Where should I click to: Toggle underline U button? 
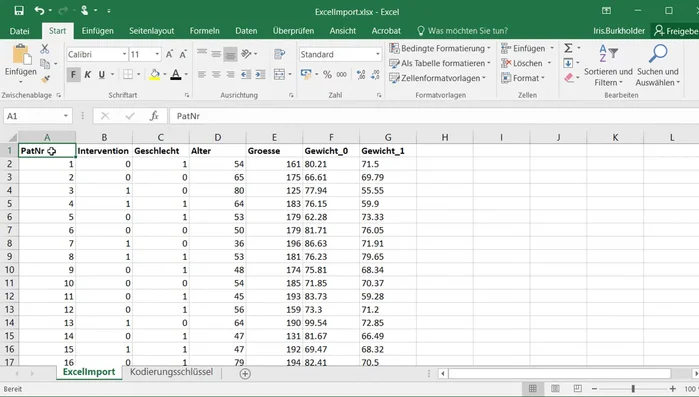click(102, 74)
